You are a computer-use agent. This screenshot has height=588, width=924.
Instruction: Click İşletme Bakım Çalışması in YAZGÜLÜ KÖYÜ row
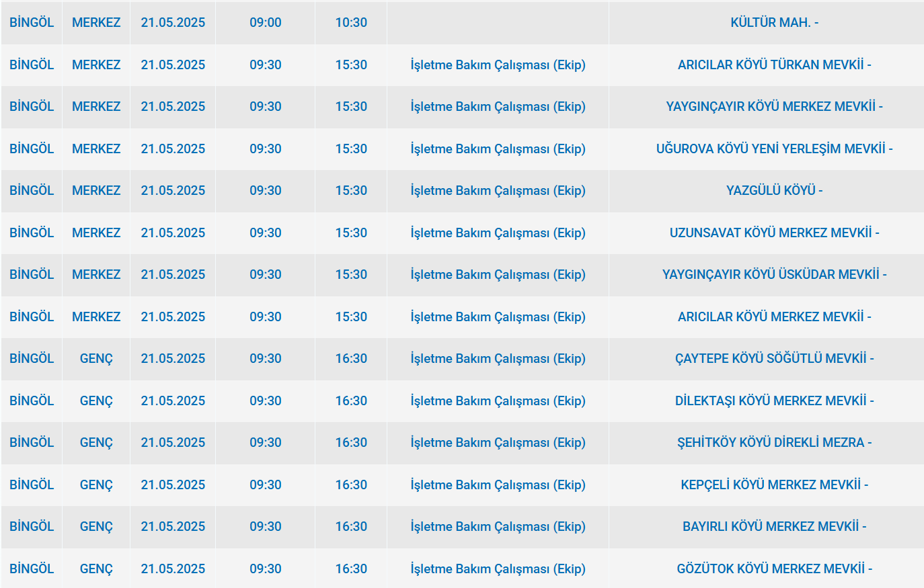[x=498, y=191]
